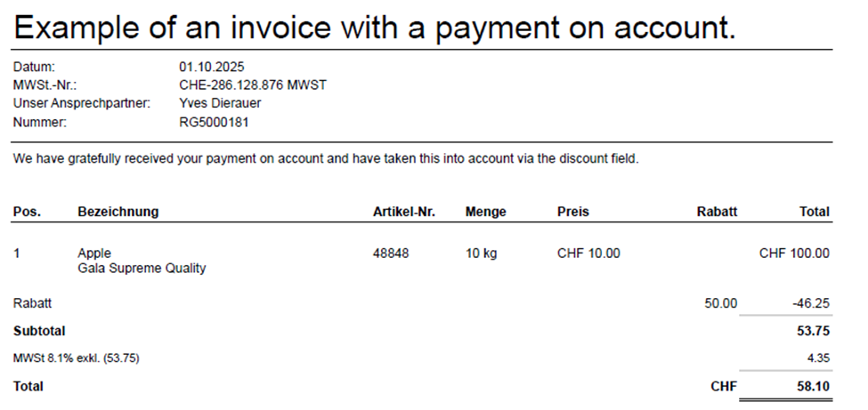Select the Menge column header

pos(485,212)
